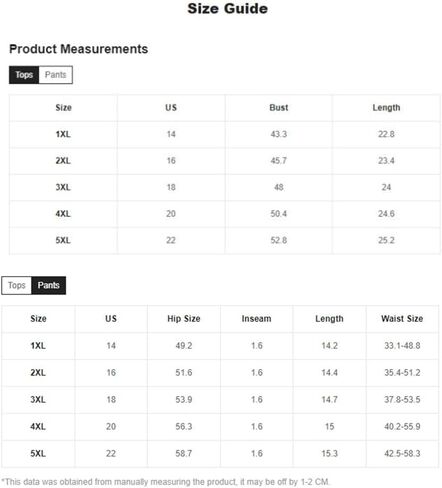Click the Bust column header in Tops table
442x488 pixels.
pyautogui.click(x=279, y=108)
